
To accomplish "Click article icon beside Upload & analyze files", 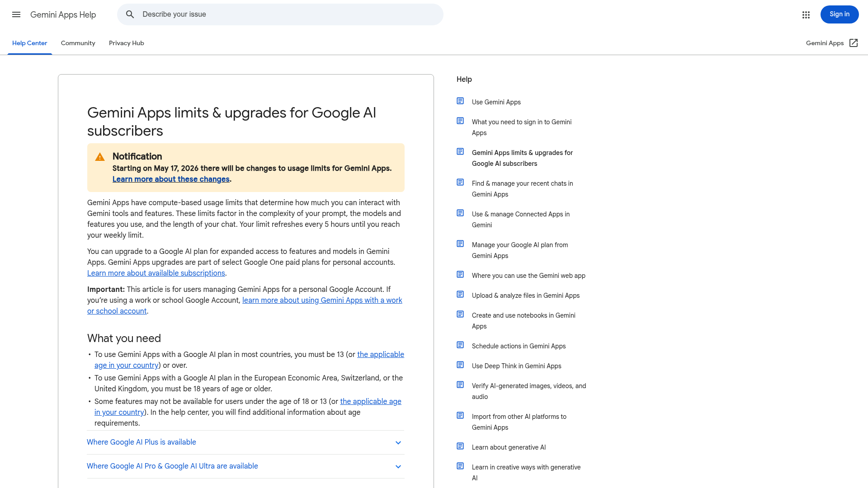I will coord(460,294).
